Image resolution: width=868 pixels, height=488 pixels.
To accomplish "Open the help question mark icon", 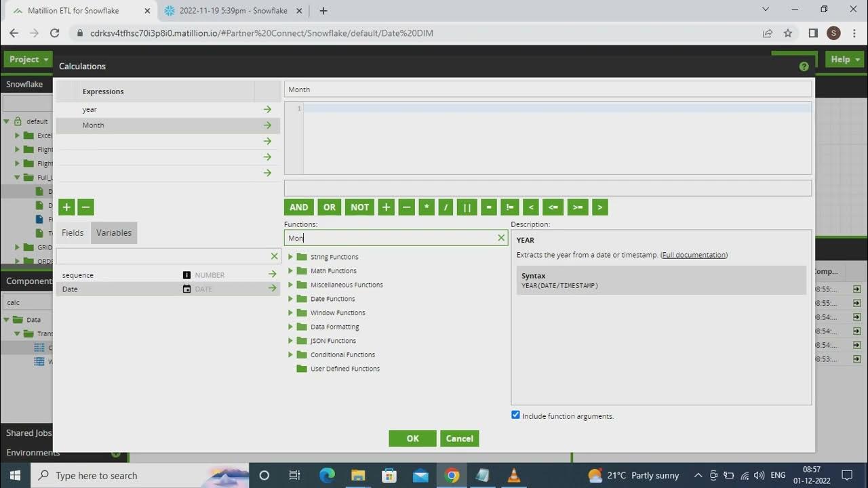I will click(x=804, y=66).
